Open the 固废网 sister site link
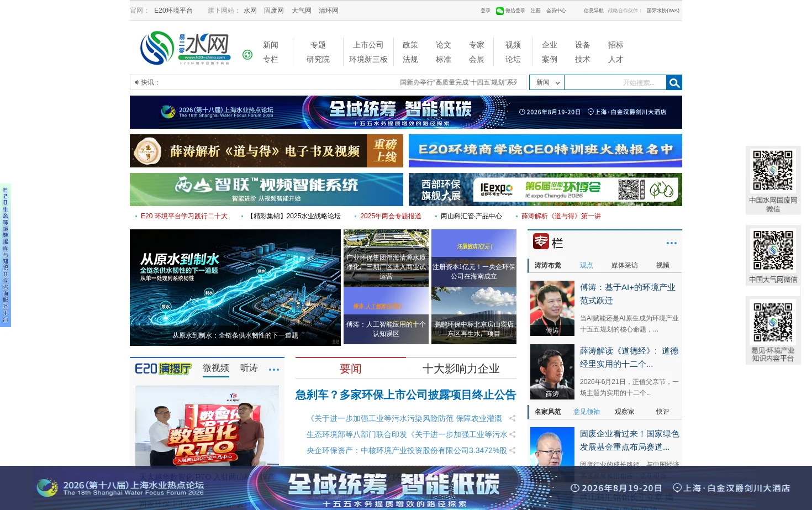This screenshot has height=510, width=812. (274, 10)
